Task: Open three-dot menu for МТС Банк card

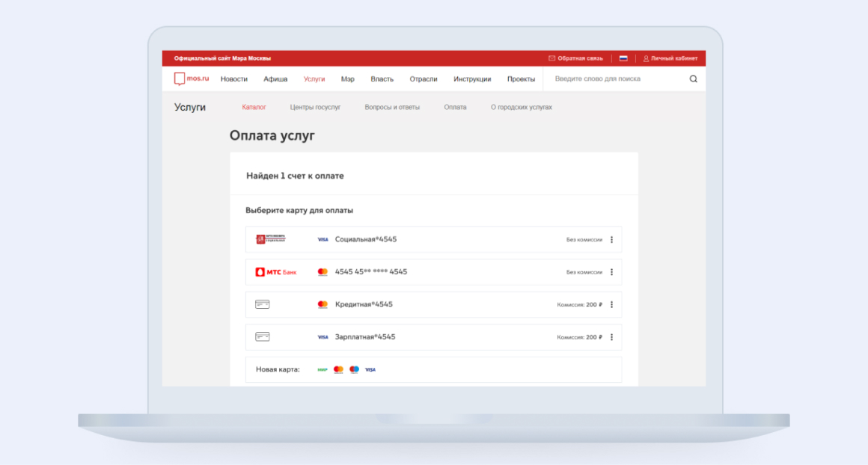Action: pyautogui.click(x=611, y=272)
